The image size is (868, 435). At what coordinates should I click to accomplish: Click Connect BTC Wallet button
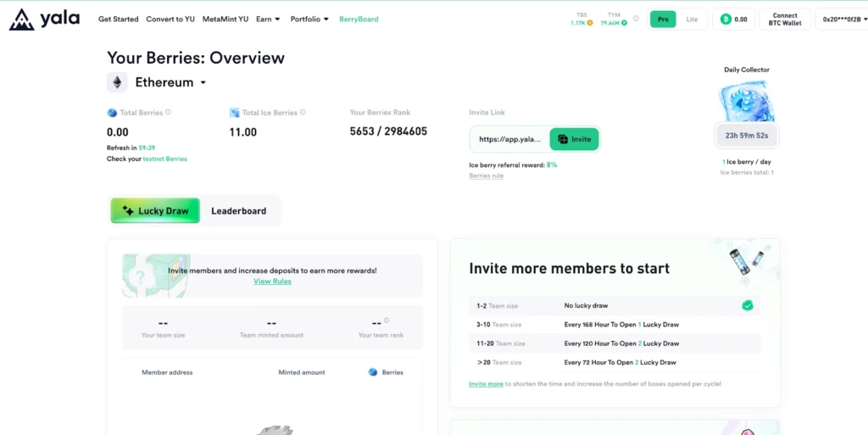point(785,20)
